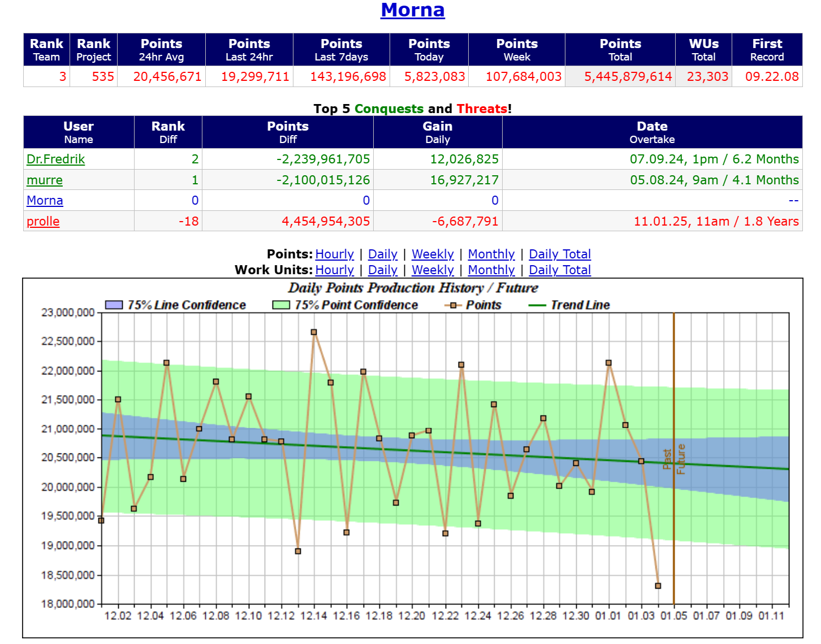Viewport: 821px width, 644px height.
Task: Show Work Units Daily Total chart
Action: pos(559,270)
